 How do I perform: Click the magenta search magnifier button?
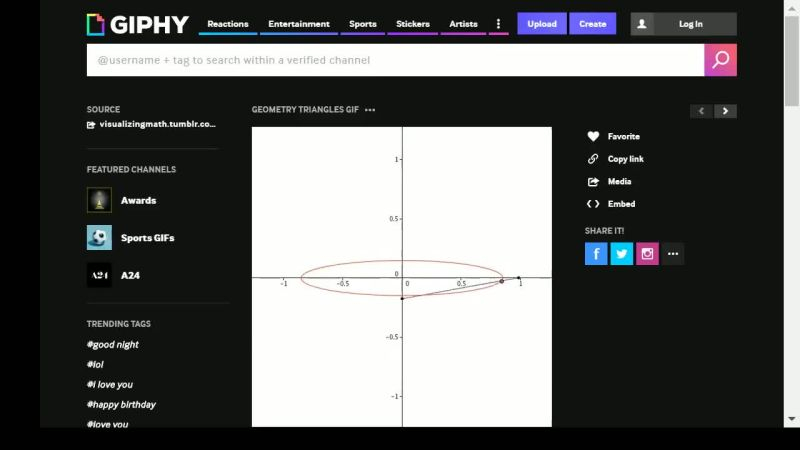(x=720, y=60)
